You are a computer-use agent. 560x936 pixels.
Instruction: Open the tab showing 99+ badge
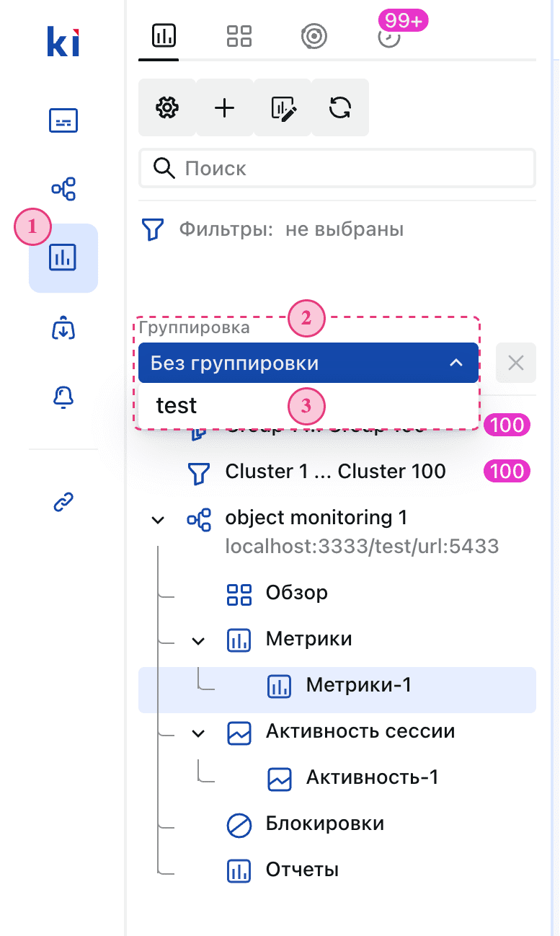(389, 37)
